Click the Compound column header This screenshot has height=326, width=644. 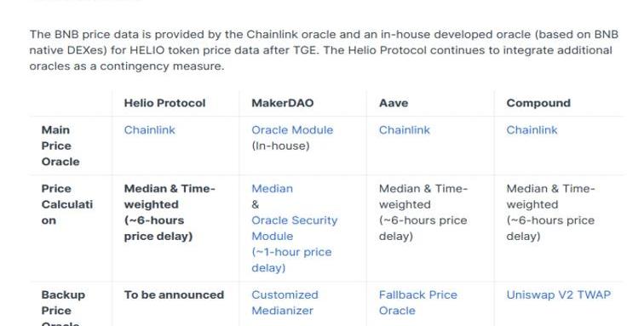pyautogui.click(x=538, y=103)
